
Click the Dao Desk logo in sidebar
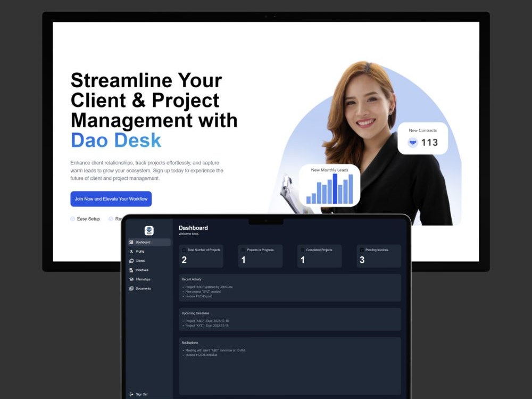click(149, 230)
